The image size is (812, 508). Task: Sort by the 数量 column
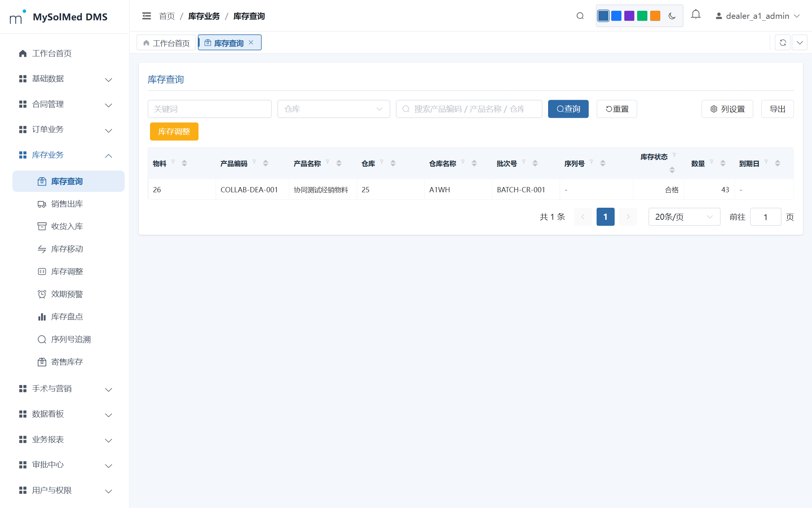click(x=723, y=163)
